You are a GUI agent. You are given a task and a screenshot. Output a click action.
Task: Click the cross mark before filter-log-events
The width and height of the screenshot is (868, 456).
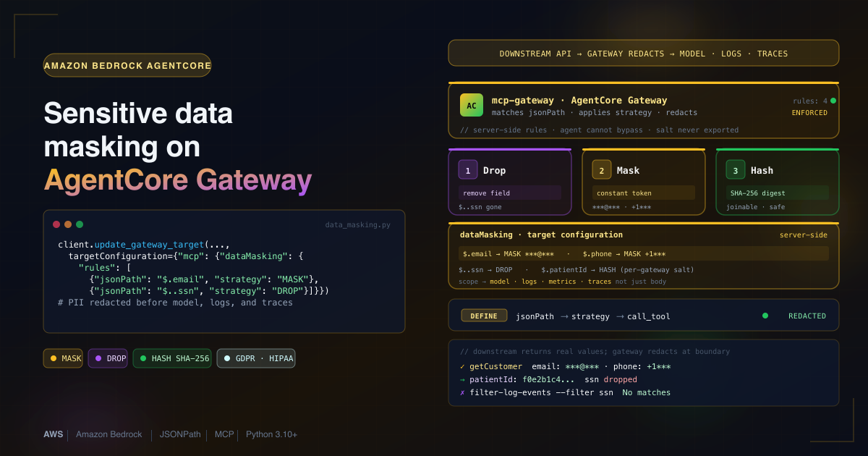click(x=462, y=392)
